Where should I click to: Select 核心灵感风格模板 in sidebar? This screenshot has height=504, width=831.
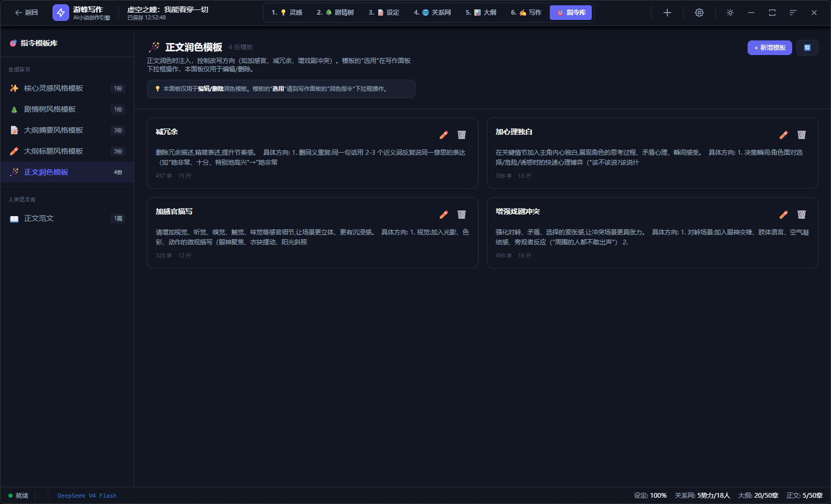click(67, 88)
